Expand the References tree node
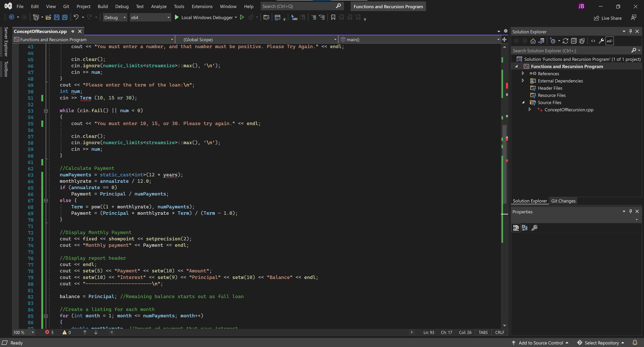The width and height of the screenshot is (644, 347). pos(523,73)
